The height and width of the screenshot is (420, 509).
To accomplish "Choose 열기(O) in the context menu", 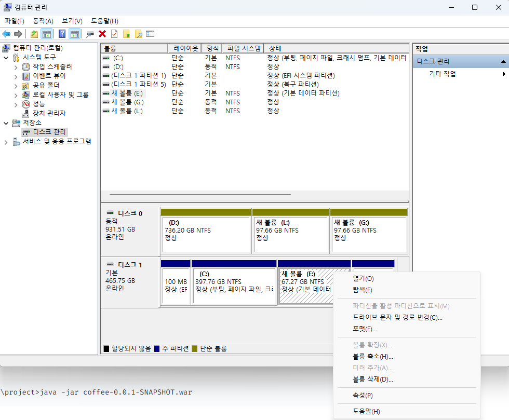I will tap(407, 278).
